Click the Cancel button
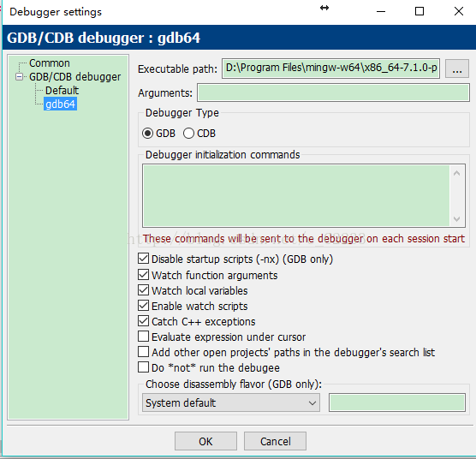 tap(275, 441)
